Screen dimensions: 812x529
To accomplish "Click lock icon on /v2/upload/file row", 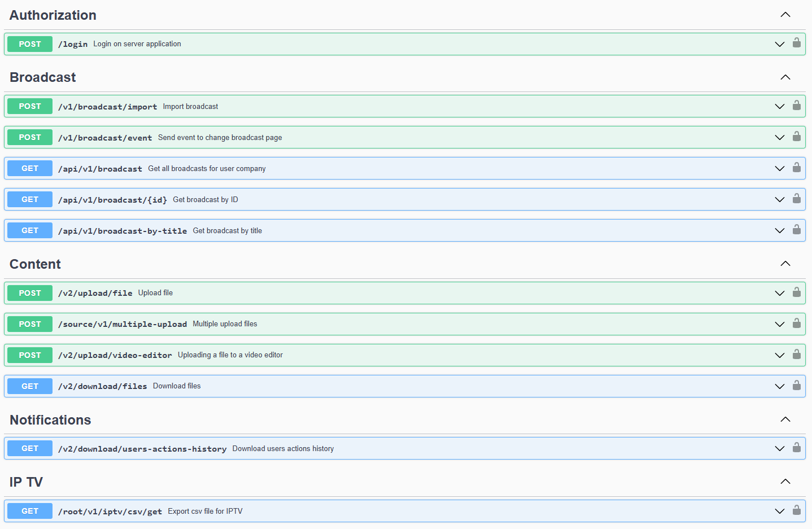I will (796, 292).
